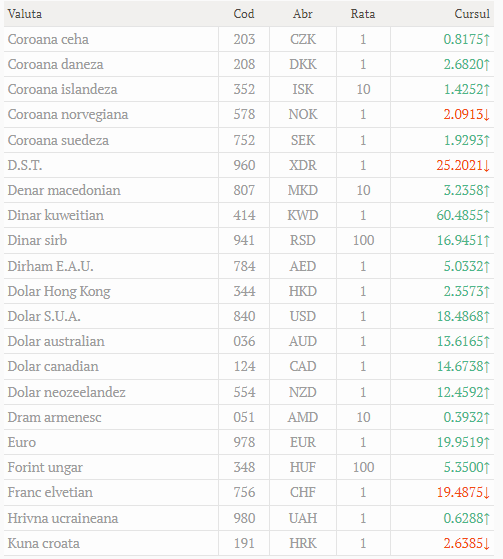The width and height of the screenshot is (503, 559).
Task: Click the 2.0913 NOK exchange rate
Action: tap(467, 114)
